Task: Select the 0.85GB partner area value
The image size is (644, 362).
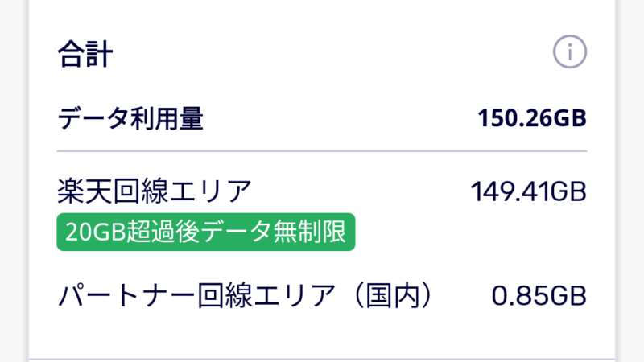Action: [539, 296]
